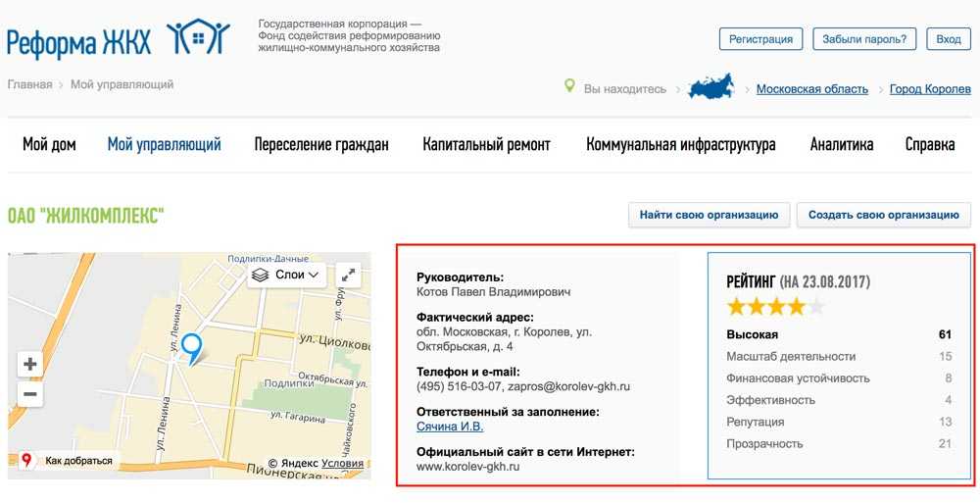
Task: Open the Слои layers dropdown on map
Action: coord(287,276)
